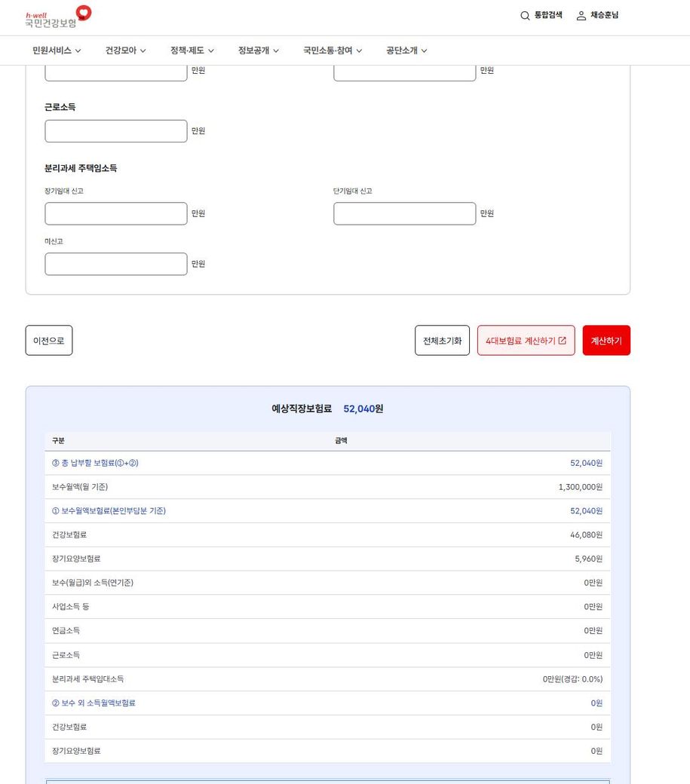
Task: Open the 정보공개 menu
Action: 258,51
